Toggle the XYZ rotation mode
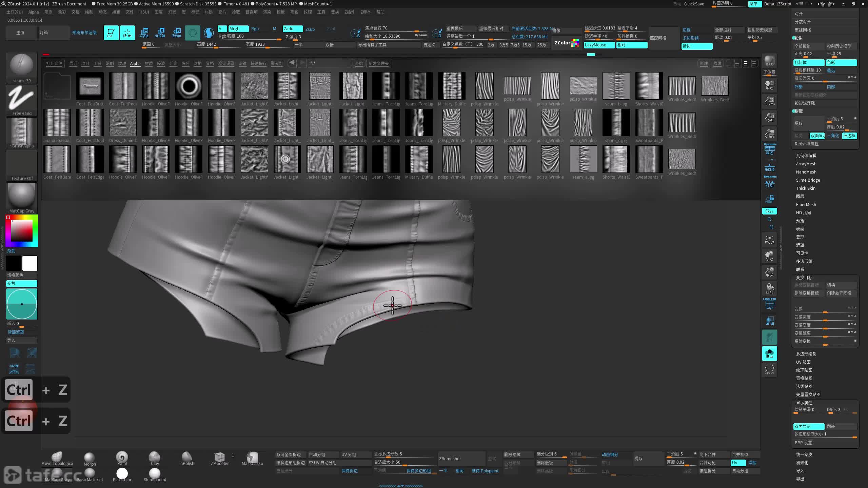Screen dimensions: 868x488 769,211
